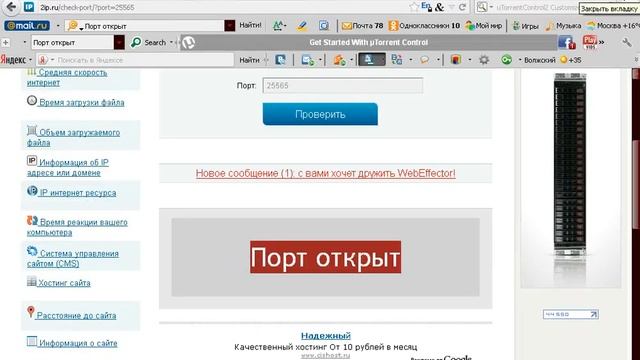Click the green Search magnifier icon
This screenshot has height=360, width=640.
point(136,42)
